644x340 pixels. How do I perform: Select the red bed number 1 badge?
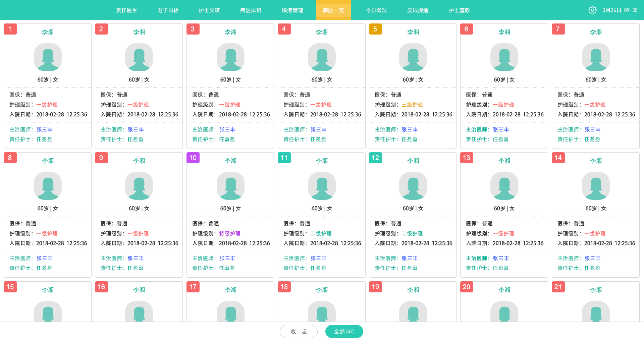(10, 29)
